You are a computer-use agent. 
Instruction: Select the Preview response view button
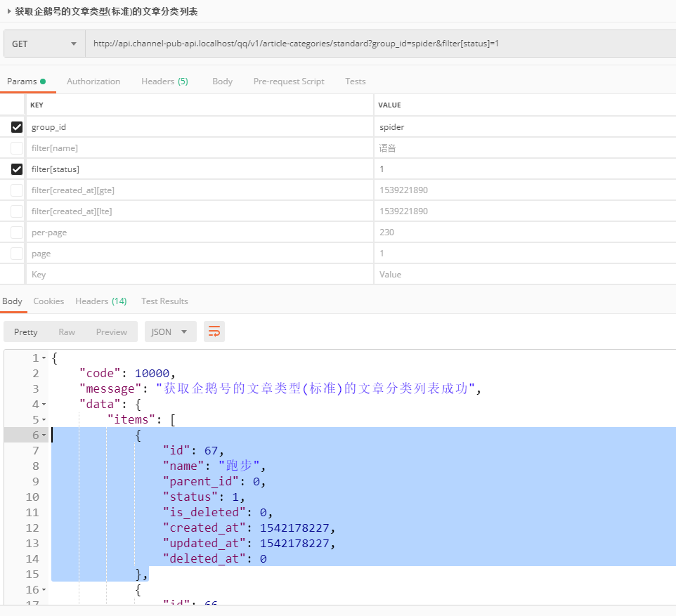point(112,332)
